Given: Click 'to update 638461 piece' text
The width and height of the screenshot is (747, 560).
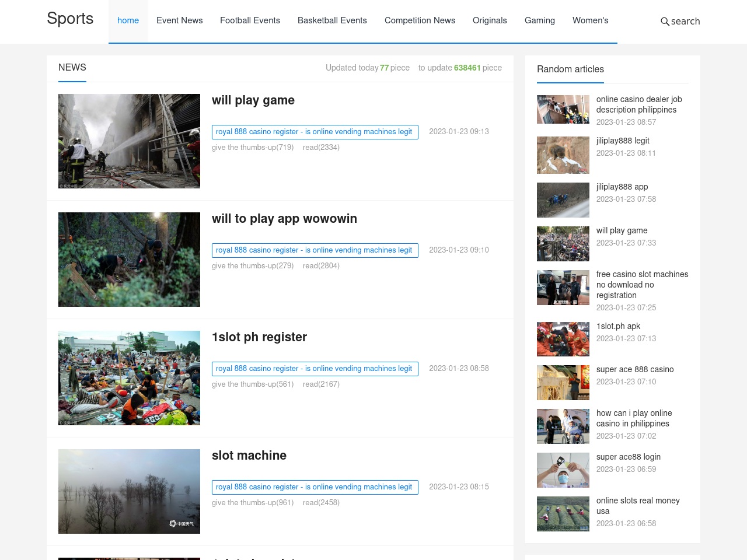Looking at the screenshot, I should [x=460, y=68].
